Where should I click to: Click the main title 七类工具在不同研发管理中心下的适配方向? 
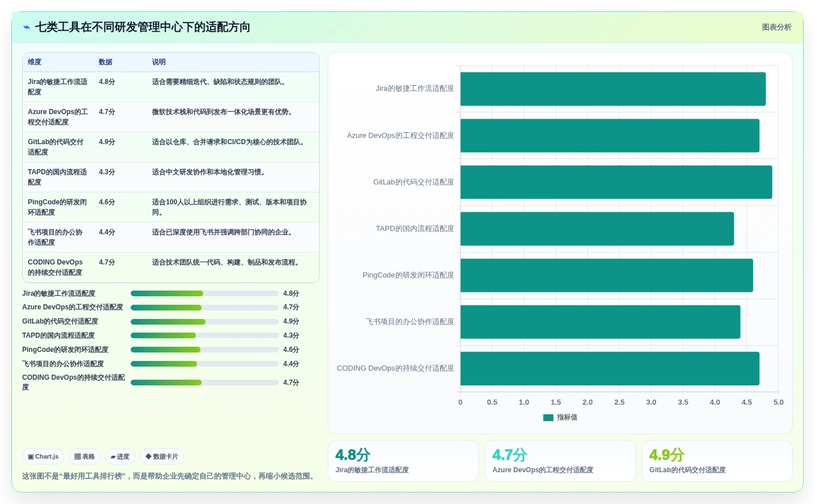tap(143, 27)
